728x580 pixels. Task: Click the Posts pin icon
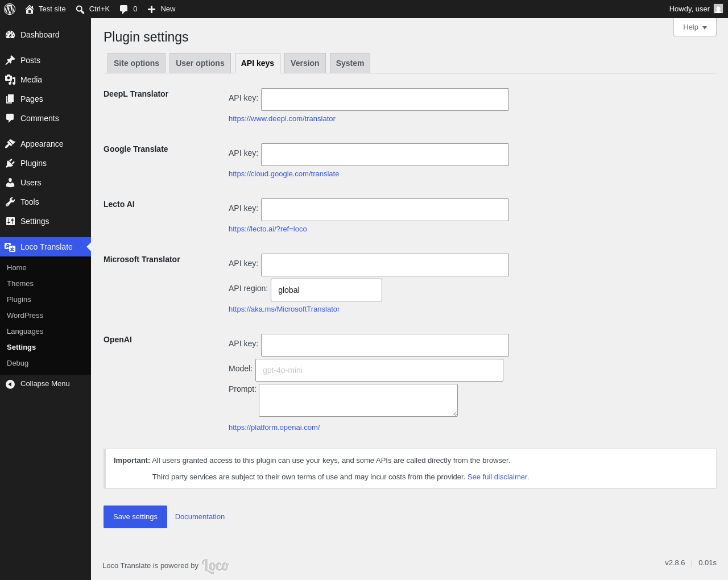(10, 60)
